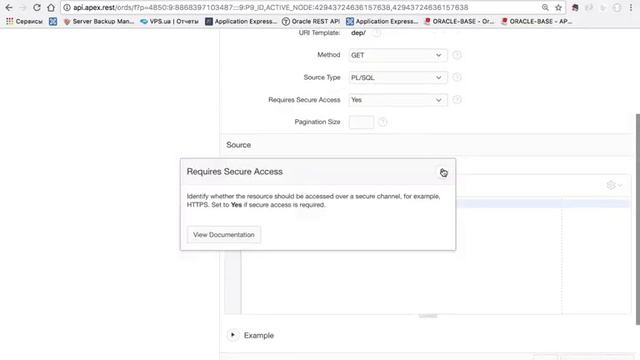This screenshot has height=360, width=640.
Task: Click the Pagination Size input field
Action: [x=361, y=122]
